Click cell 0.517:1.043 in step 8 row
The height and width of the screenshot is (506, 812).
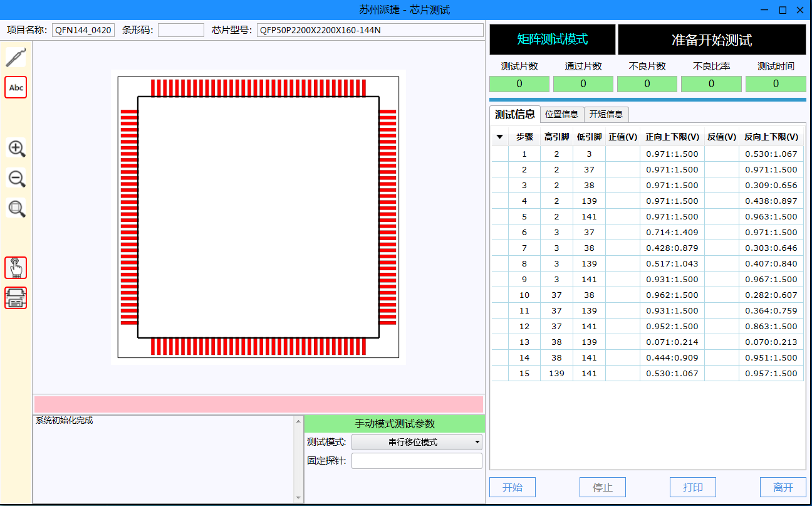coord(672,263)
